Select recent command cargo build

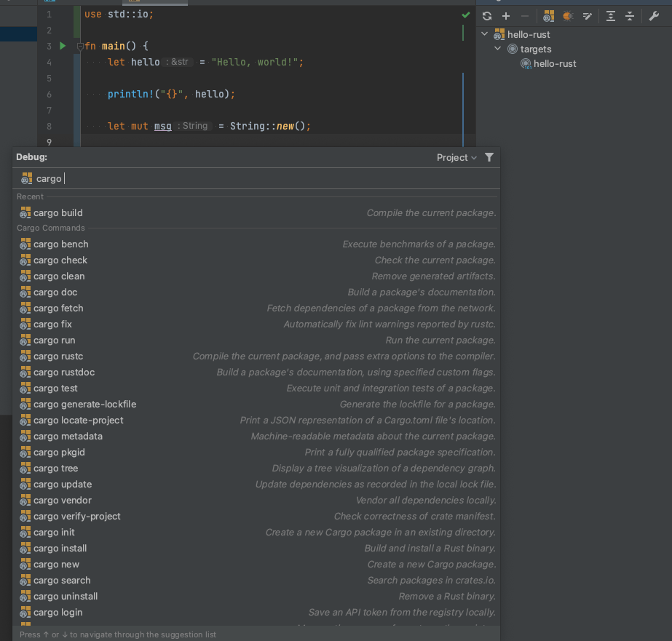pyautogui.click(x=256, y=212)
